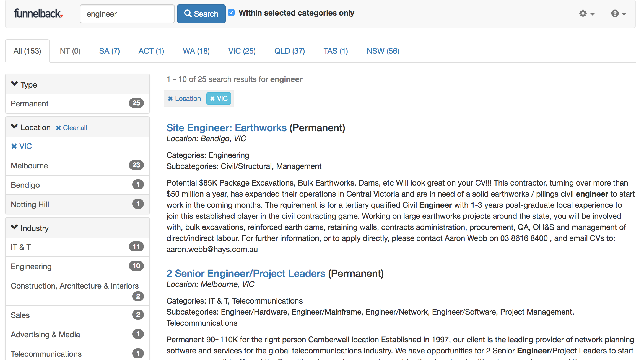Filter by Melbourne location
The height and width of the screenshot is (360, 644).
click(x=29, y=166)
